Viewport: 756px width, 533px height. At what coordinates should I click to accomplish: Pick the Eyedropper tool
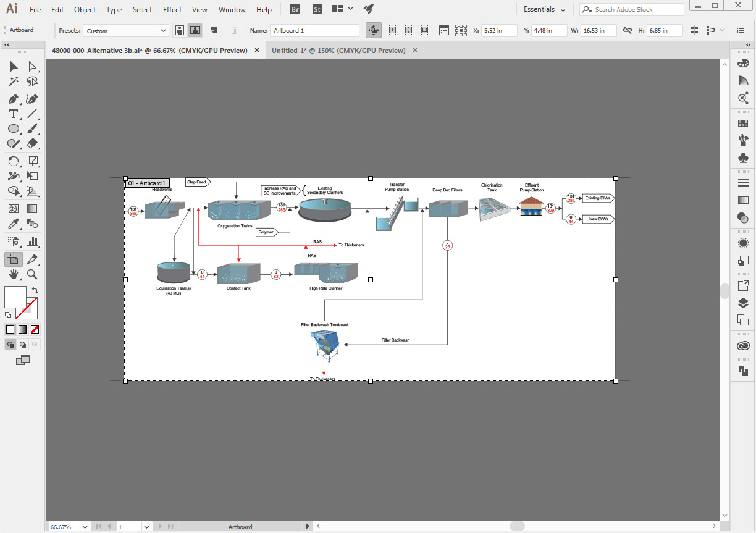(x=14, y=224)
